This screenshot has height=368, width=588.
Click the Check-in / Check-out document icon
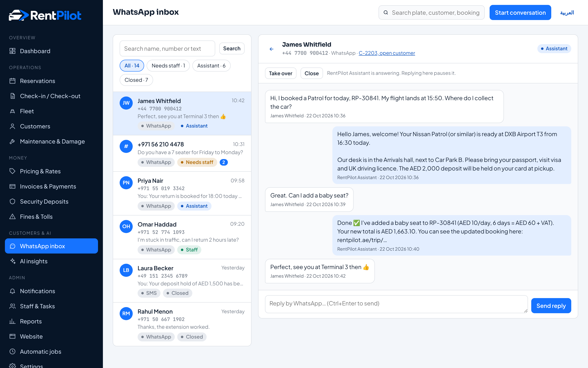pyautogui.click(x=12, y=96)
